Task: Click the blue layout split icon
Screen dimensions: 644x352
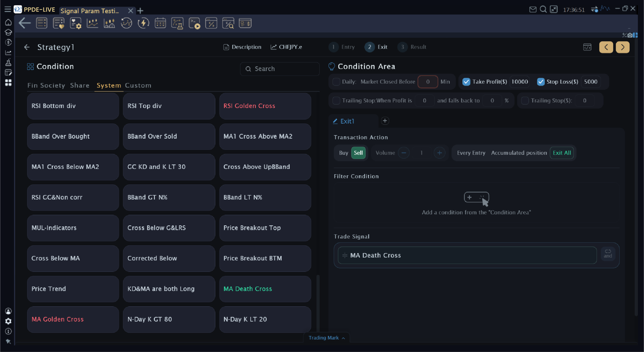Action: (x=635, y=35)
